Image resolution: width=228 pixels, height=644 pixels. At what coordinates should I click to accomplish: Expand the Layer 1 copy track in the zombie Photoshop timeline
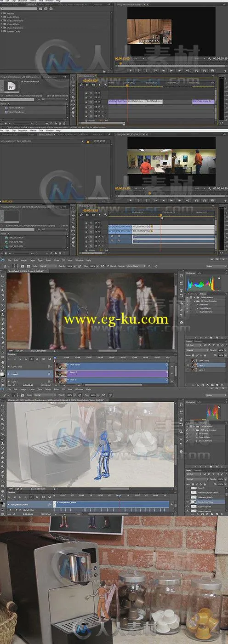[x=9, y=366]
